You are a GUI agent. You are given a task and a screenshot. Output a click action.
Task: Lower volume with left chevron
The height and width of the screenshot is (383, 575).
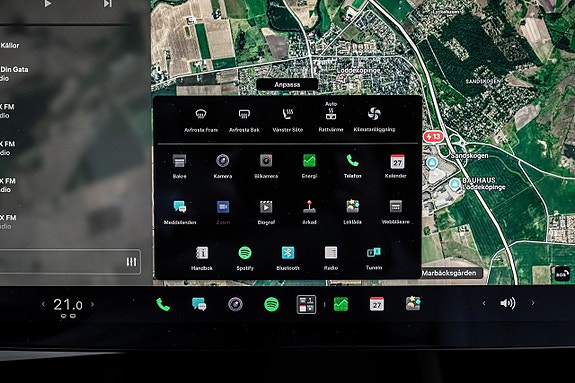click(484, 303)
